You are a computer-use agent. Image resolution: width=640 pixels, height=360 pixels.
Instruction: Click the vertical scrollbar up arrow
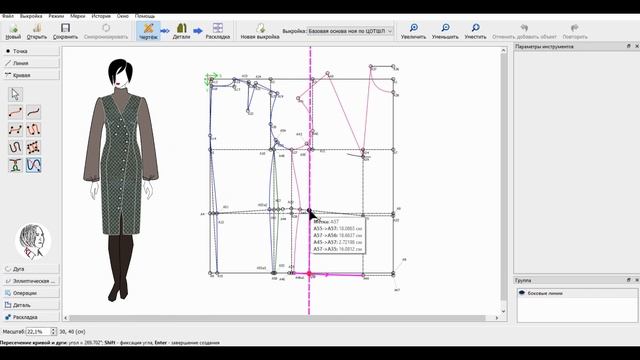click(504, 50)
